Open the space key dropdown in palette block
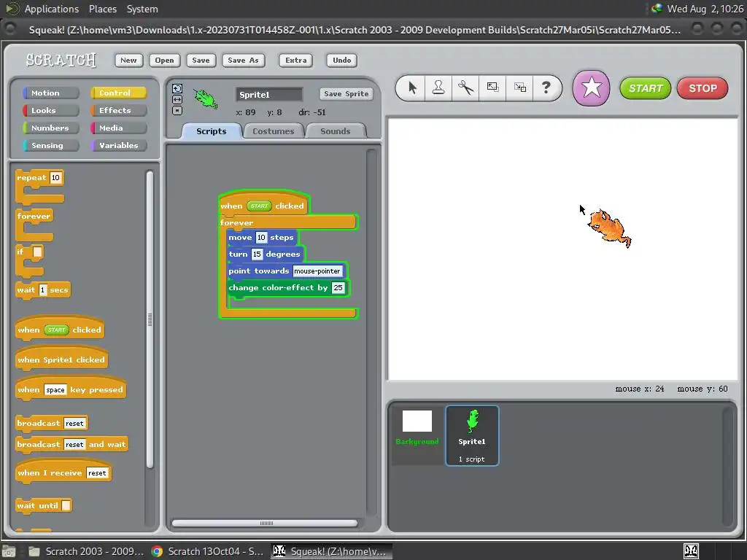This screenshot has height=560, width=747. coord(55,389)
